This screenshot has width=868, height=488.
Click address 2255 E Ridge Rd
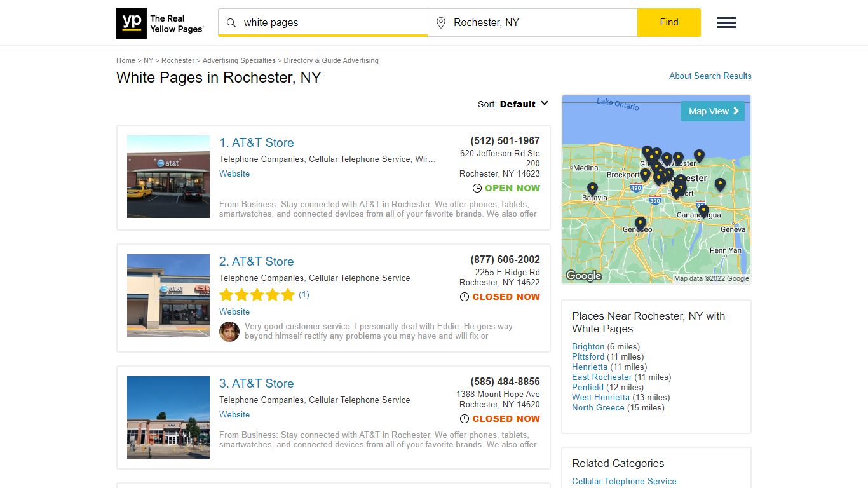point(508,273)
